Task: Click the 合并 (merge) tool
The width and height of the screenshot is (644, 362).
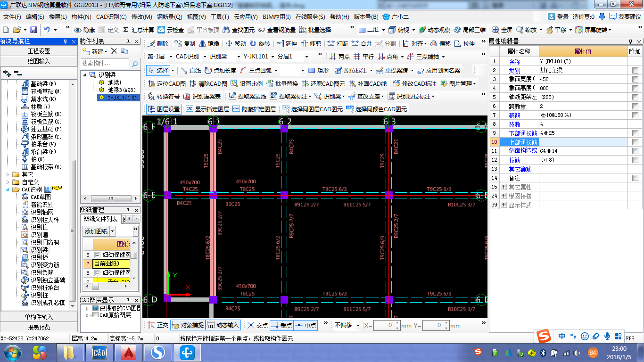Action: click(362, 43)
